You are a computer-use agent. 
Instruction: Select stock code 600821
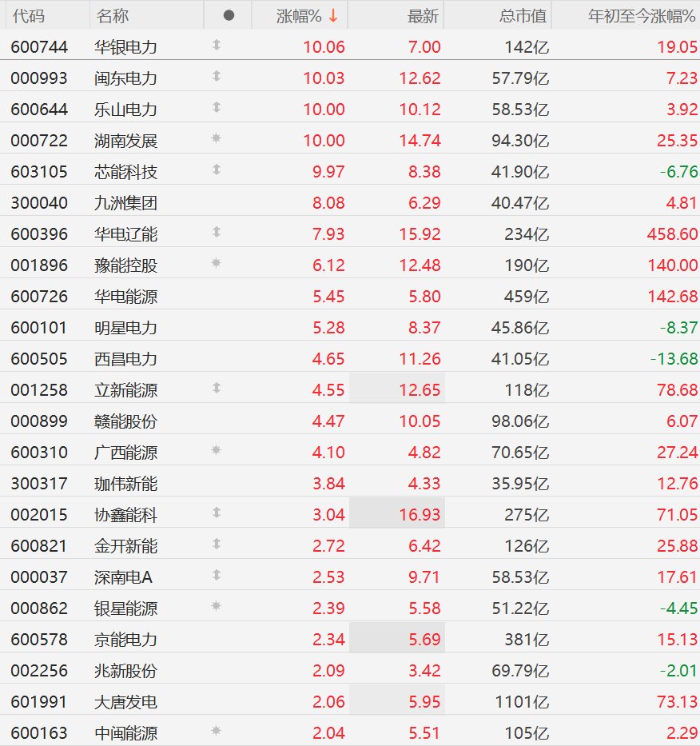(39, 545)
